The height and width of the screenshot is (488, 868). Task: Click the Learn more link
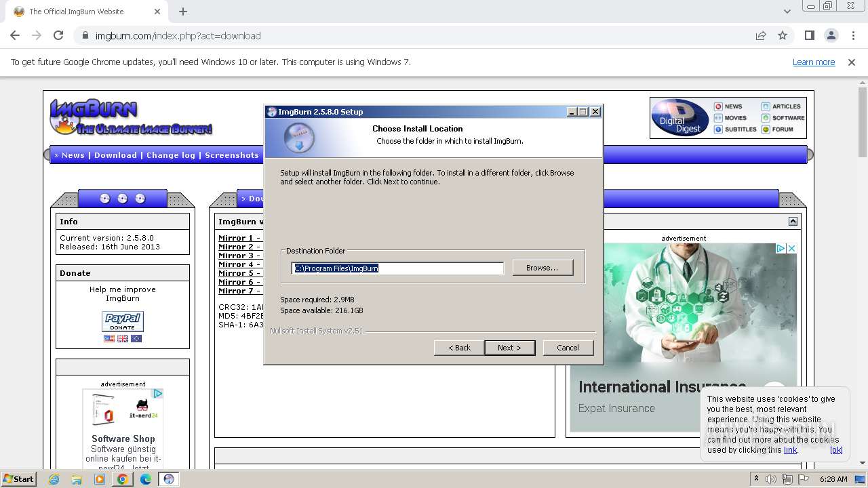coord(814,62)
